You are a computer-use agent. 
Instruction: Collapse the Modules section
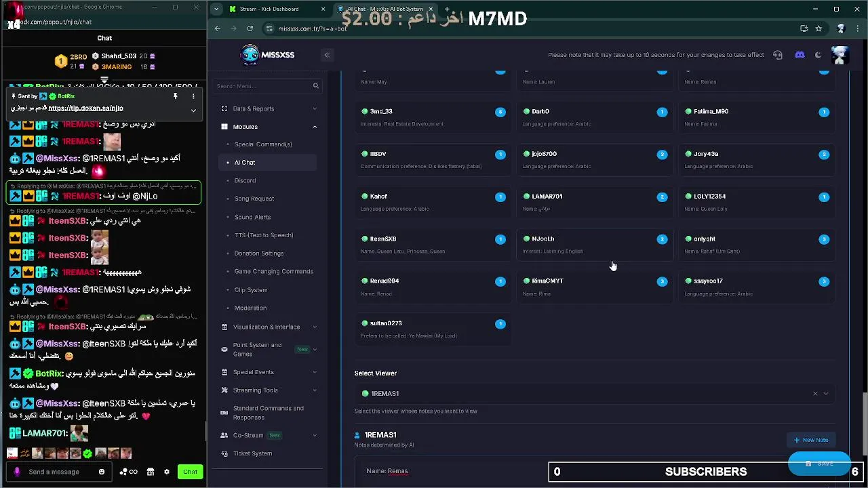click(269, 127)
